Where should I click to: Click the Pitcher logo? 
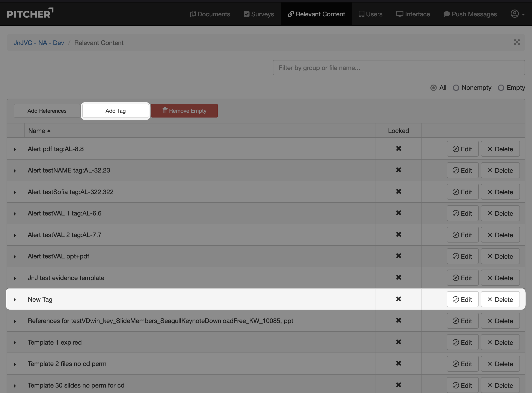point(30,14)
